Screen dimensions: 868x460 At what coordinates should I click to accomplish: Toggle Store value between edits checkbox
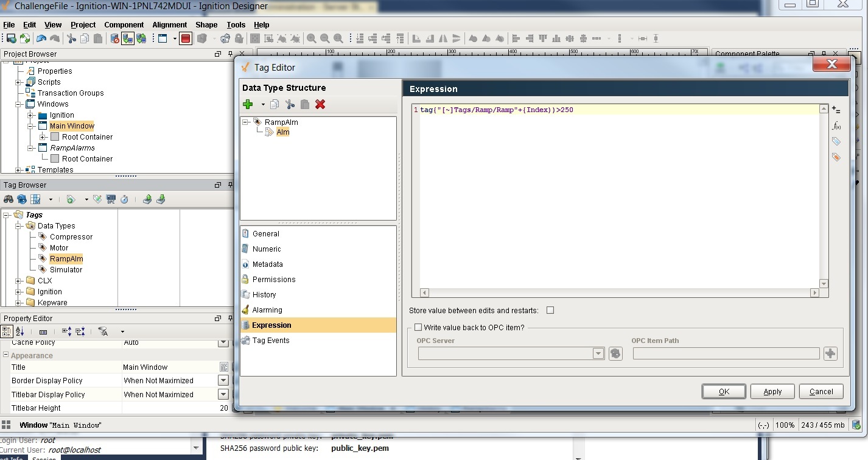550,310
